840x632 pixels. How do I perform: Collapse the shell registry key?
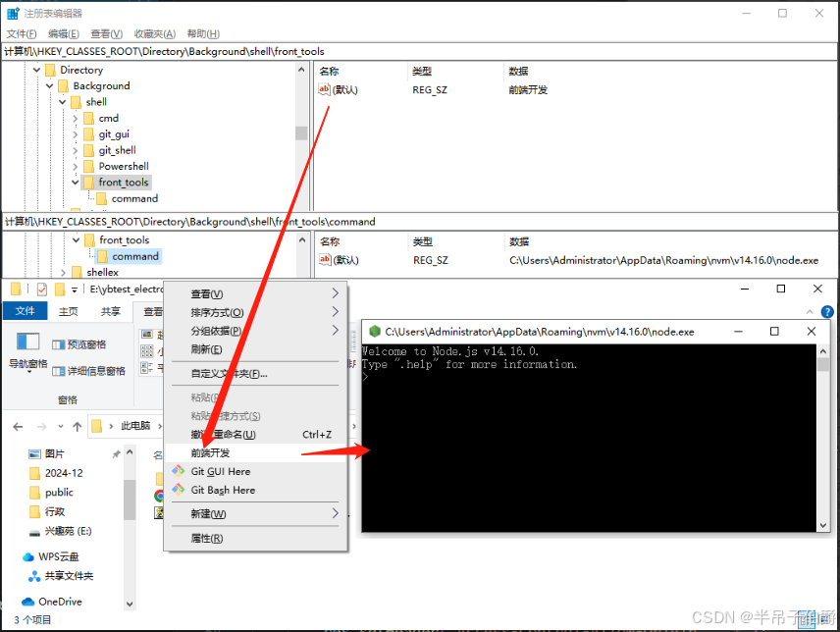62,102
